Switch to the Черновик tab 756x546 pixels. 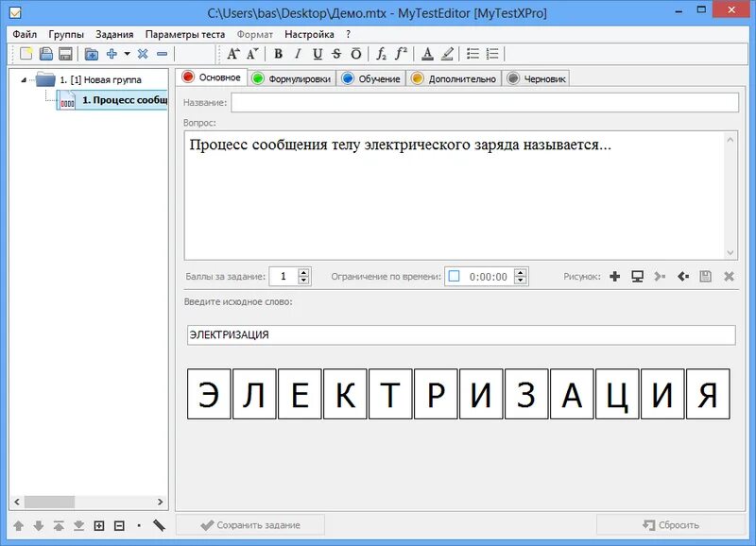click(536, 78)
